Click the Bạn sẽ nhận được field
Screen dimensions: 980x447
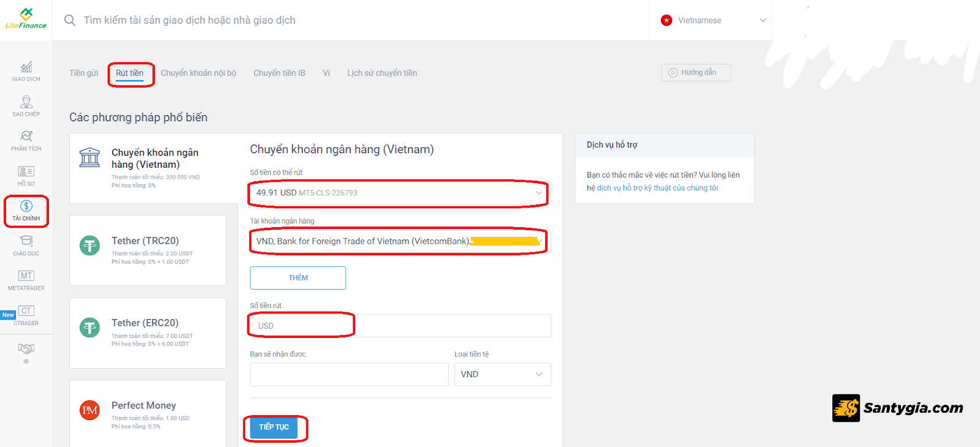point(349,375)
